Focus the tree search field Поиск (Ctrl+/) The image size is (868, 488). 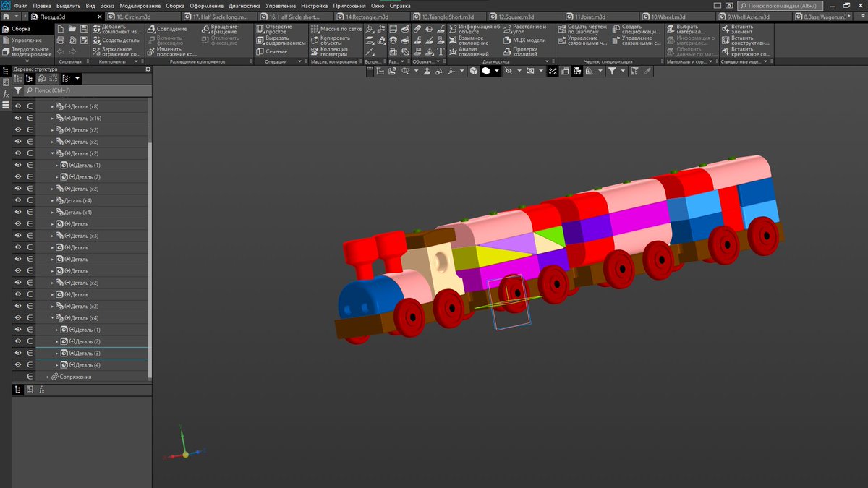87,91
